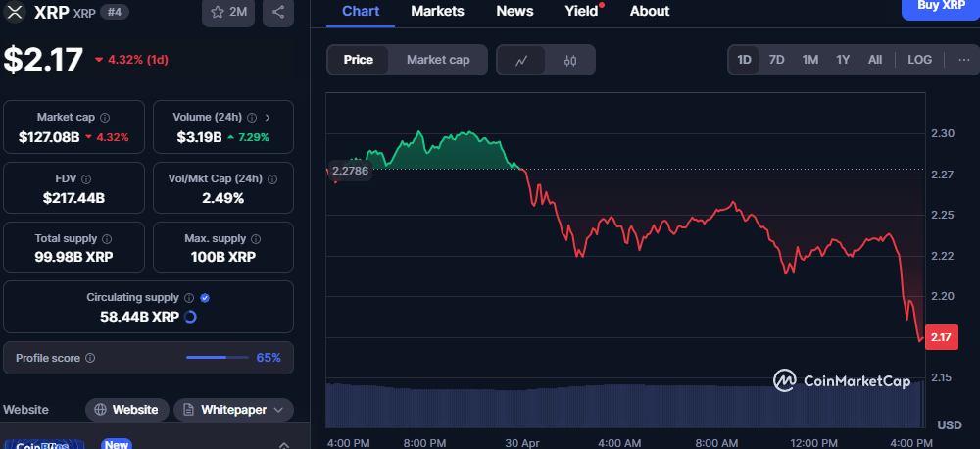Open chart more options ellipsis
This screenshot has width=980, height=449.
964,60
